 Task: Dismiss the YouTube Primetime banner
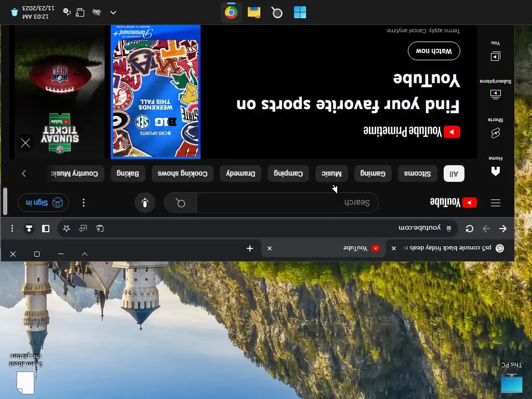click(25, 143)
